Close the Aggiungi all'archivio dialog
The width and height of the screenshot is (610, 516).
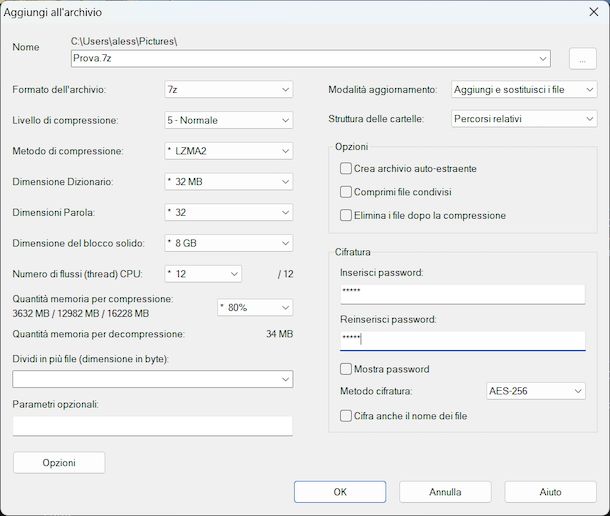[x=594, y=11]
